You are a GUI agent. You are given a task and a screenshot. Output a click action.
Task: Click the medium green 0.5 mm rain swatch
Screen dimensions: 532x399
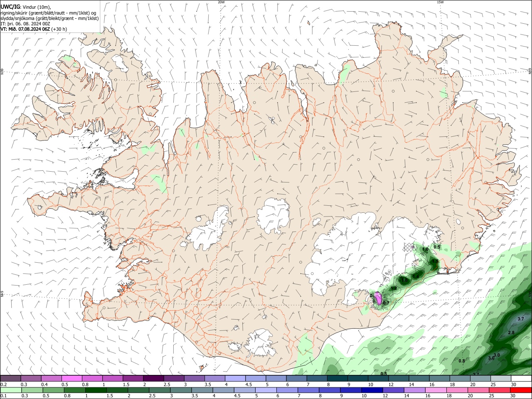tap(53, 390)
